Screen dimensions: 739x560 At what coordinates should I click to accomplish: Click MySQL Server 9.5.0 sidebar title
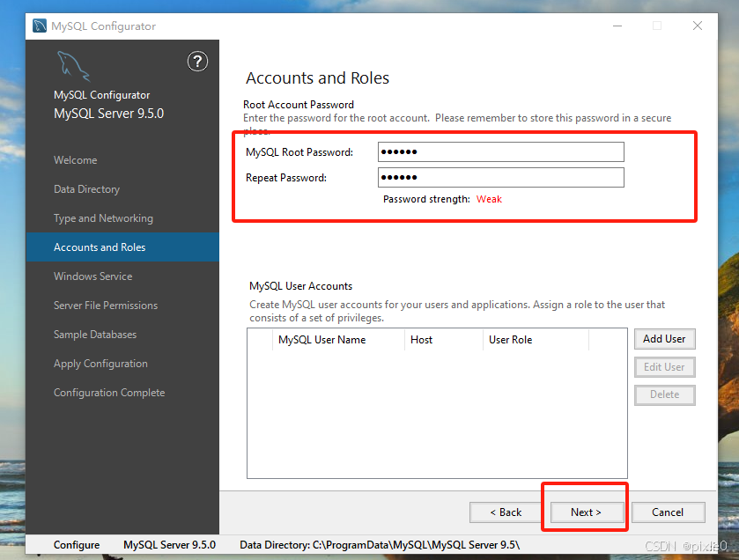point(109,114)
